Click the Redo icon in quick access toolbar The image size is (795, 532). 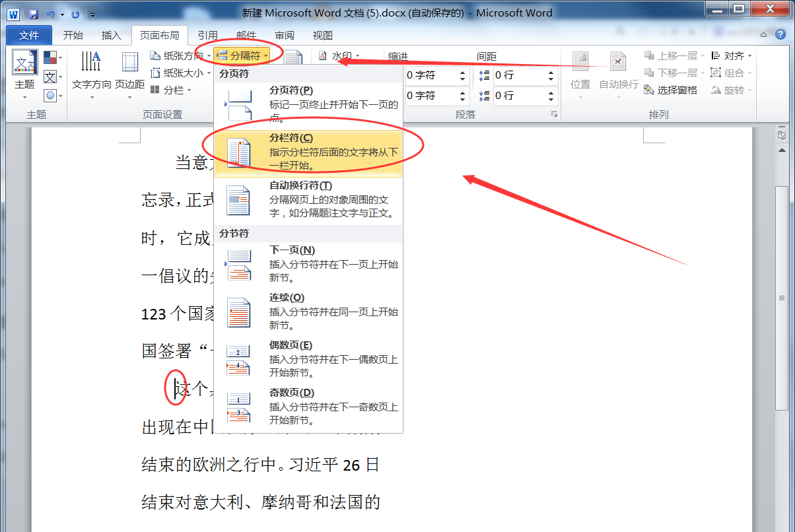(75, 13)
